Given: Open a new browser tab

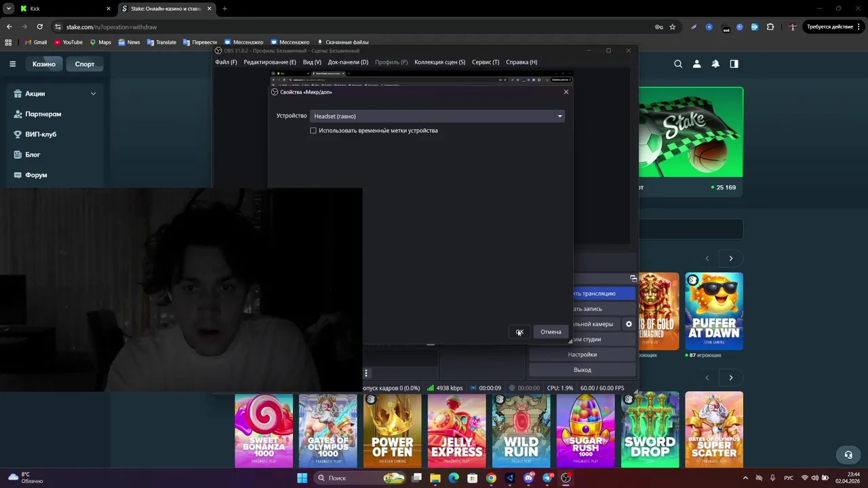Looking at the screenshot, I should pos(224,9).
